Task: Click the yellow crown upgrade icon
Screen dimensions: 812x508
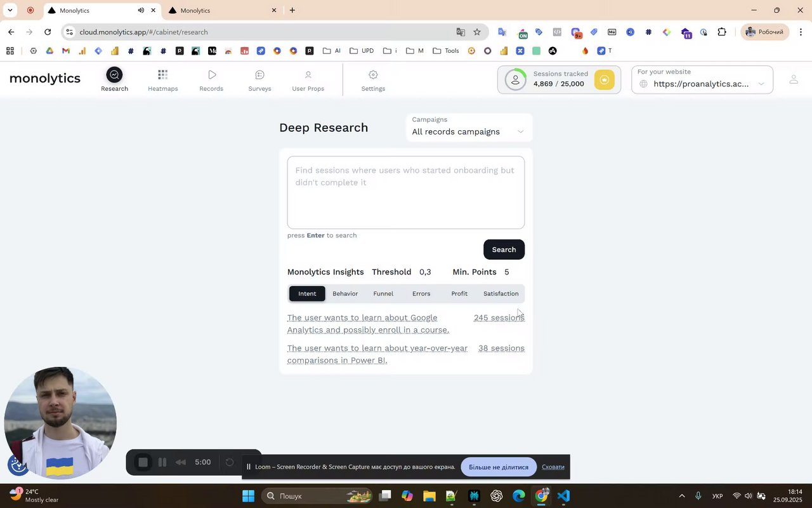Action: coord(605,79)
